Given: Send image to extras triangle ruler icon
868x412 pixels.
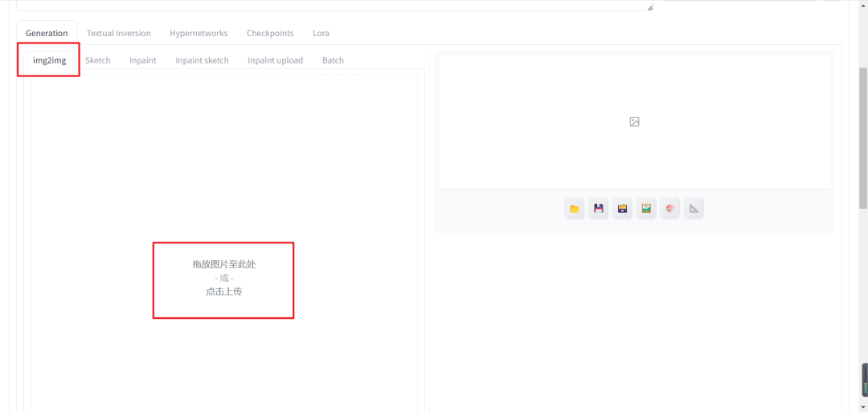Looking at the screenshot, I should pyautogui.click(x=694, y=209).
